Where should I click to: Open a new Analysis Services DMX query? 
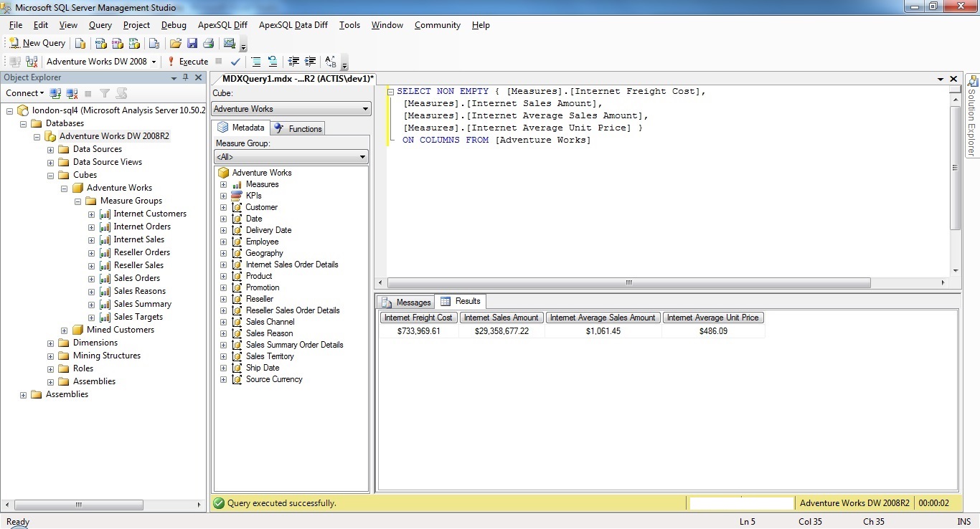point(117,43)
